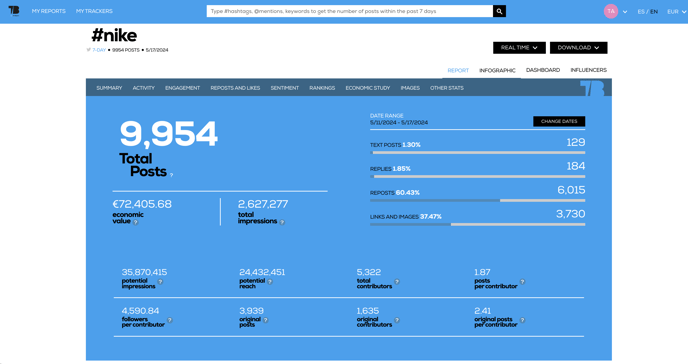Show help for original posts

pyautogui.click(x=265, y=320)
